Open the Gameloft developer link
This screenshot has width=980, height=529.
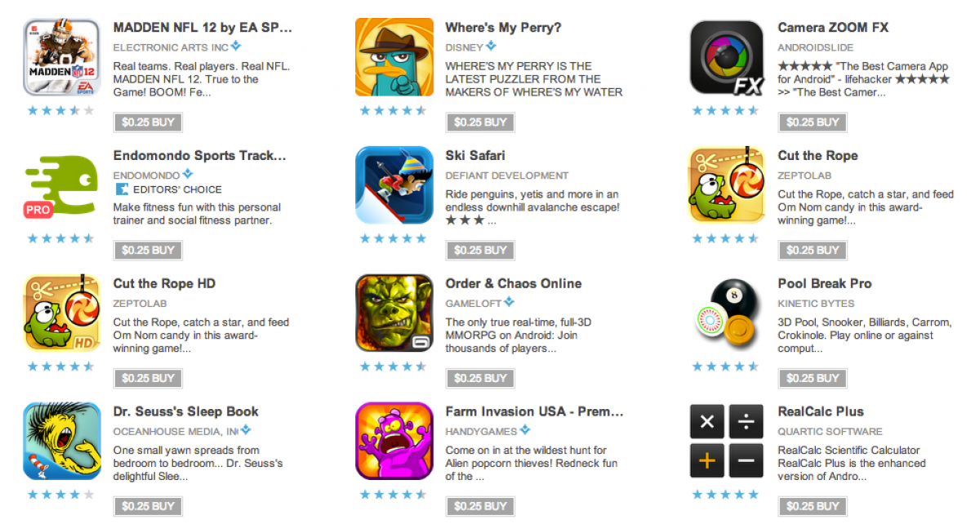tap(474, 303)
